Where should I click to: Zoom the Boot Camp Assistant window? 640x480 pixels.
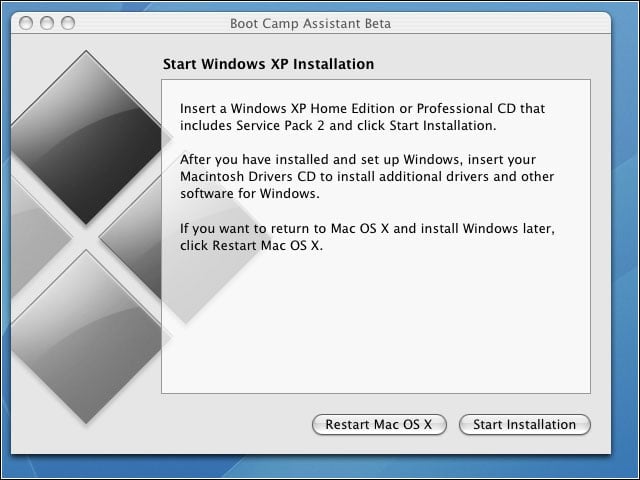pos(68,23)
